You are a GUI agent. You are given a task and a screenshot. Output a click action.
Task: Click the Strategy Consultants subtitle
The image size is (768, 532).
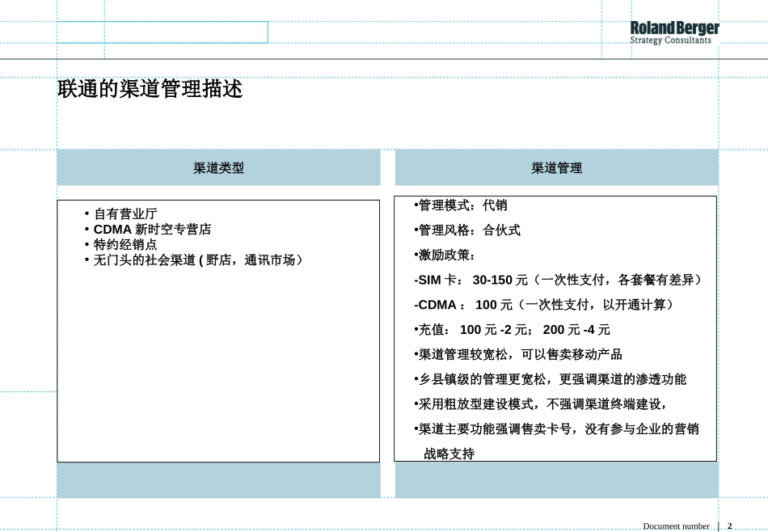[670, 40]
